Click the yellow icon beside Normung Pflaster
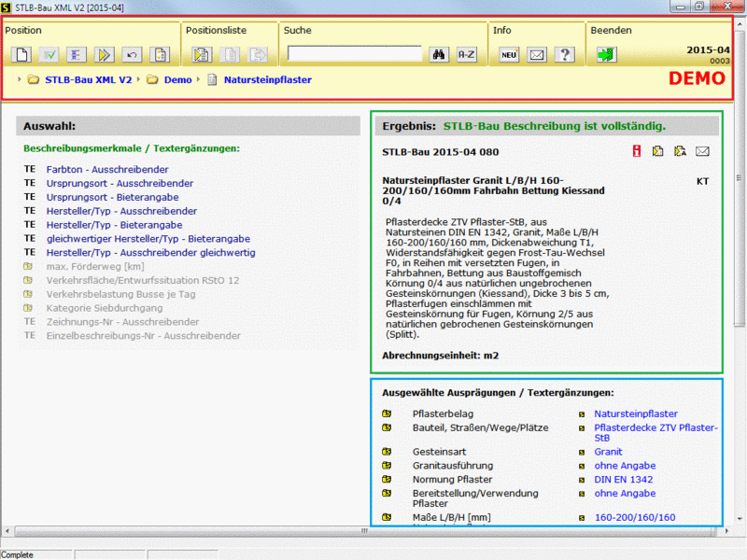747x560 pixels. pyautogui.click(x=387, y=479)
